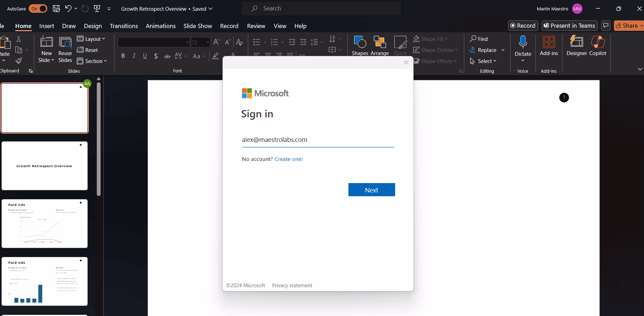This screenshot has height=316, width=644.
Task: Click Clear All Formatting icon
Action: (239, 42)
